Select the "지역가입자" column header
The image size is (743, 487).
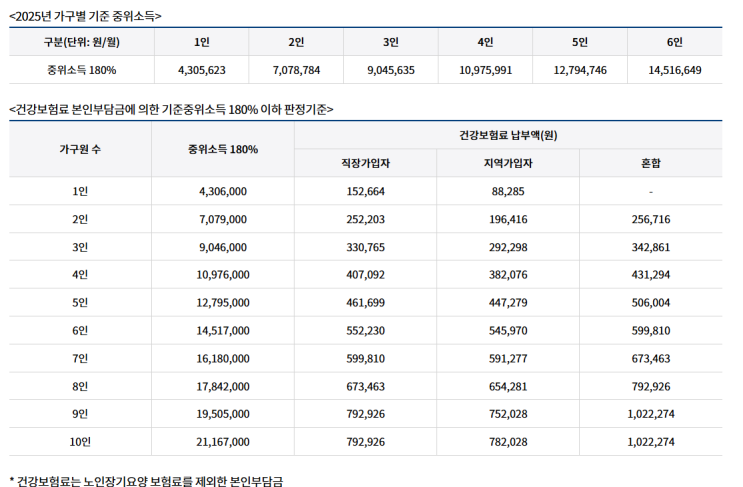click(507, 163)
